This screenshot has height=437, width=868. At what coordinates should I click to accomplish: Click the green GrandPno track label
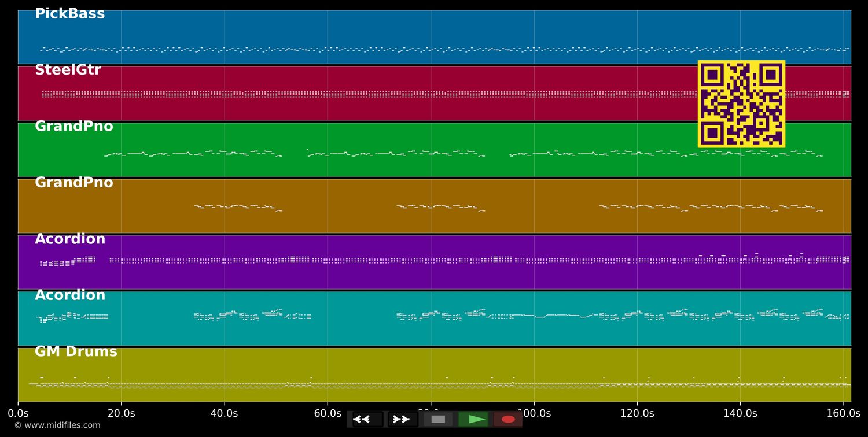(73, 126)
